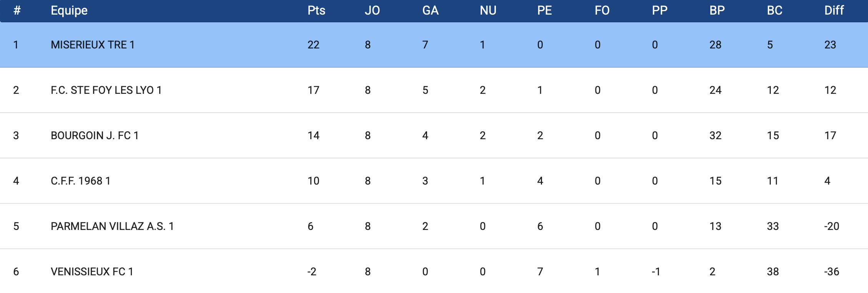Click VENISSIEUX FC 1 team name

[92, 271]
